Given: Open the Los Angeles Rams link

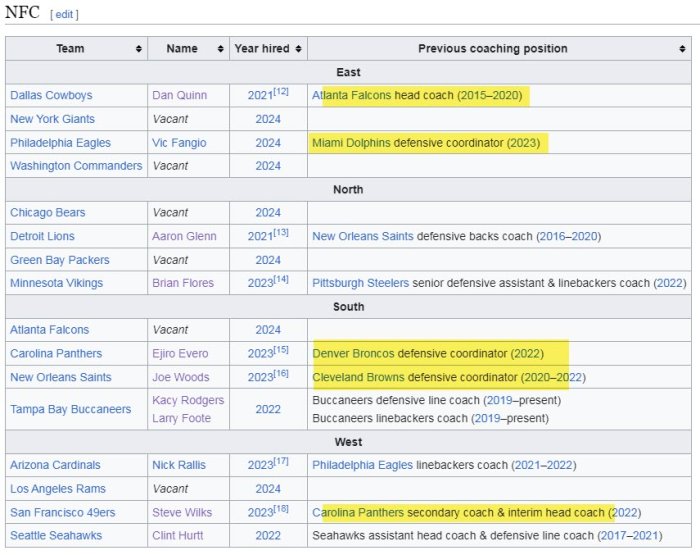Looking at the screenshot, I should click(x=58, y=488).
